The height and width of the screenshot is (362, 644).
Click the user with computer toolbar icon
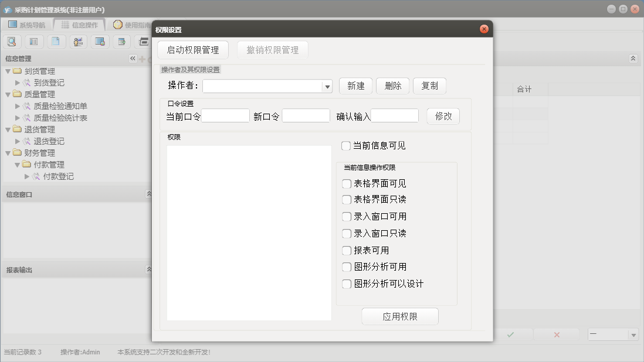click(x=78, y=42)
